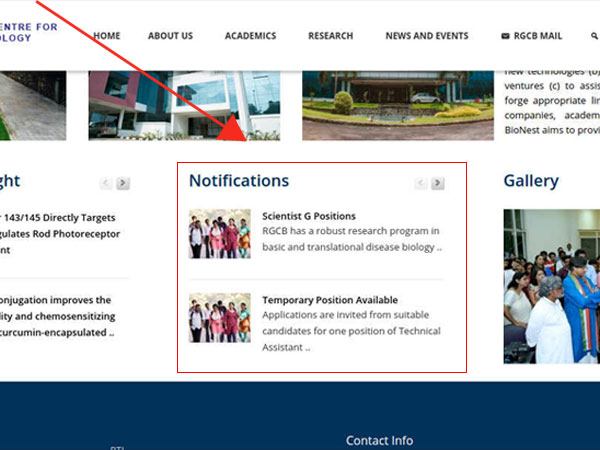The height and width of the screenshot is (450, 600).
Task: Click the paved walkway campus photo
Action: 33,106
